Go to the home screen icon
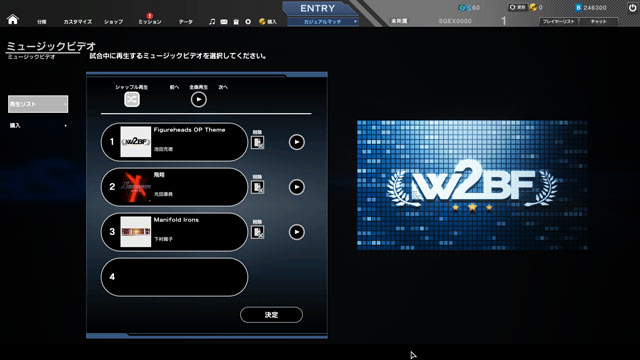 pyautogui.click(x=13, y=19)
